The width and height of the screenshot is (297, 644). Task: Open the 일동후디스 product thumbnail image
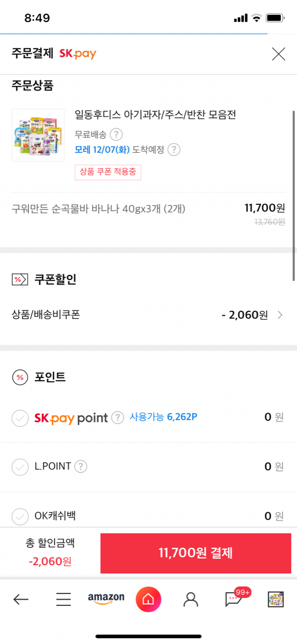pyautogui.click(x=38, y=135)
